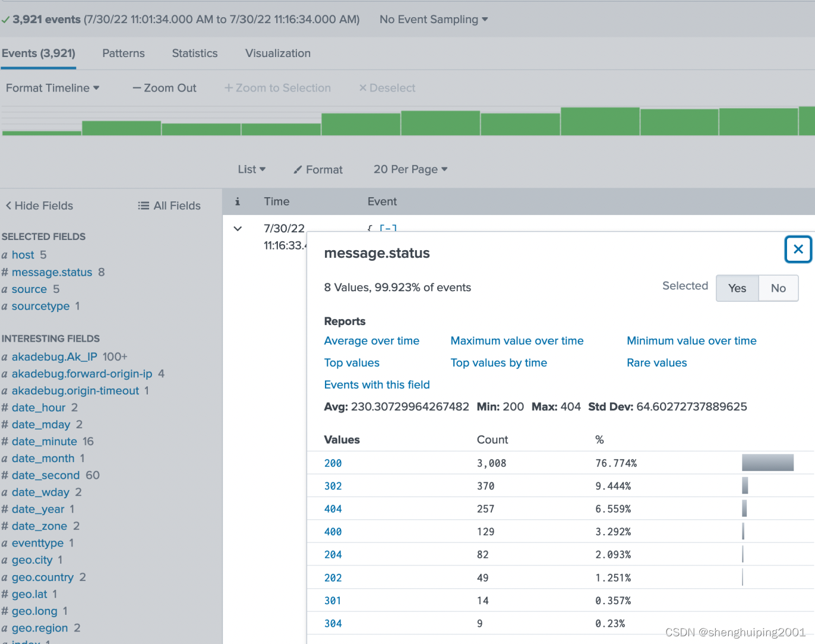The image size is (815, 644).
Task: Set the Selected toggle to No
Action: point(778,288)
